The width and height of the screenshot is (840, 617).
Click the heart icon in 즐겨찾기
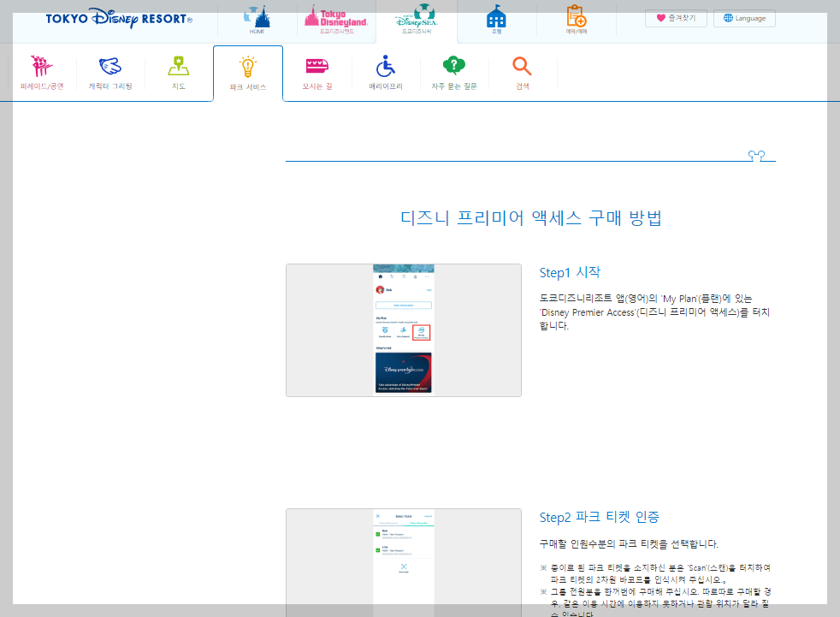[x=661, y=18]
